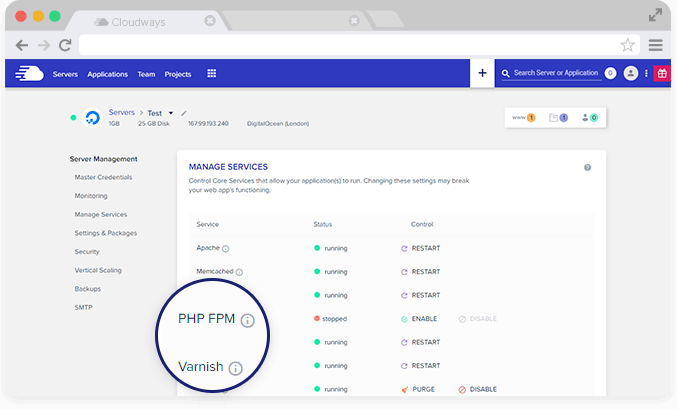Purge the Varnish cache

pos(420,389)
